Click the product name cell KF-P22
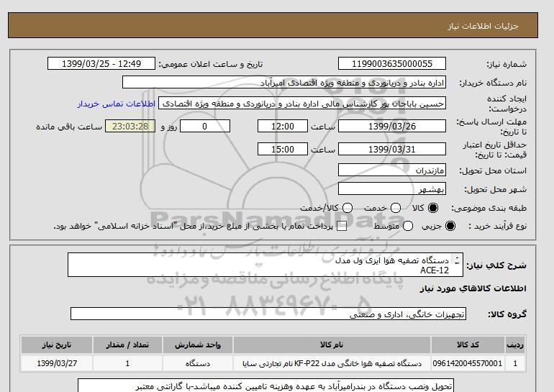 pos(332,363)
